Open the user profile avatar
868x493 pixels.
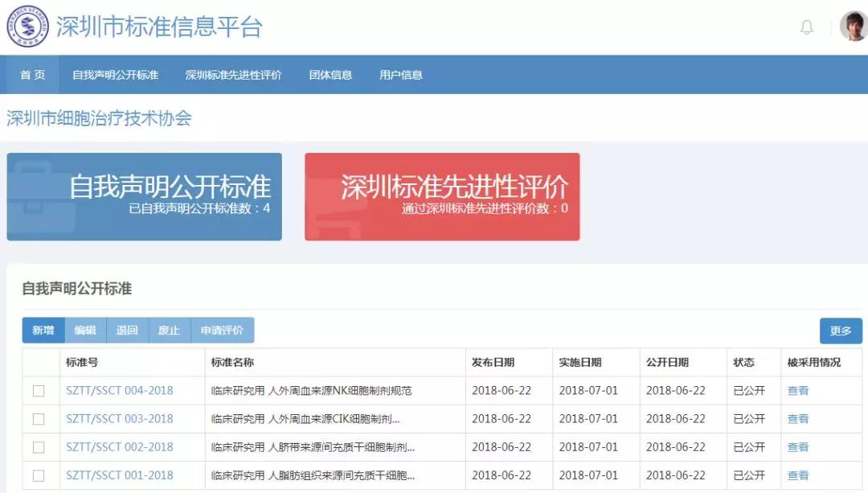[x=852, y=27]
